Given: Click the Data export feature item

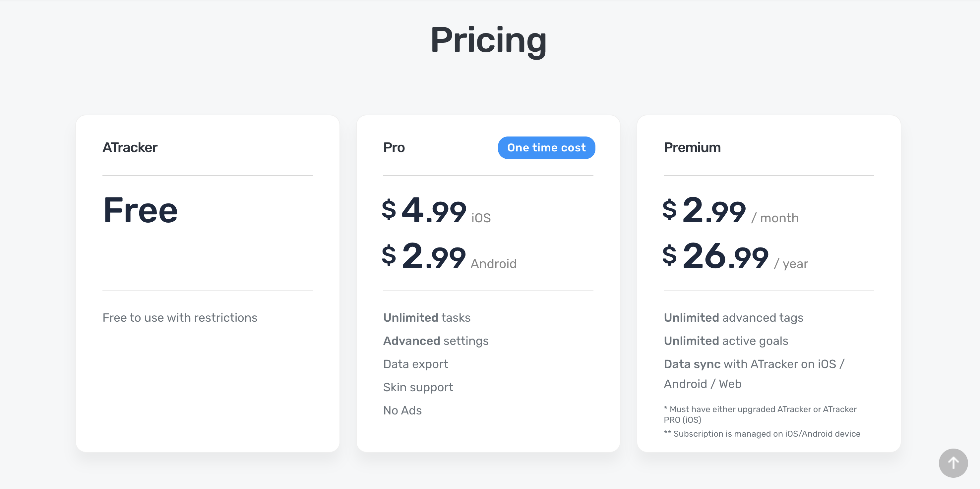Looking at the screenshot, I should (x=415, y=364).
